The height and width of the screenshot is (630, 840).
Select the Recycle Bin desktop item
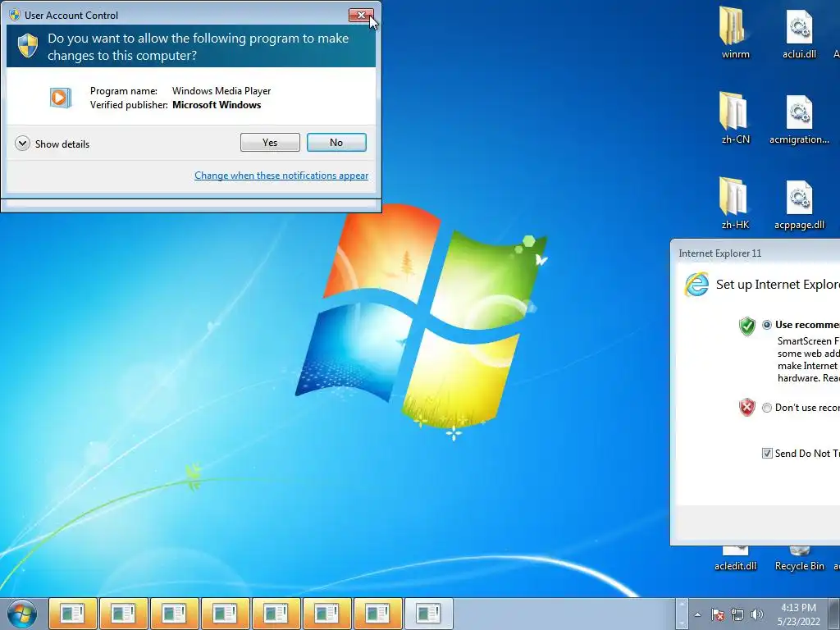[799, 559]
